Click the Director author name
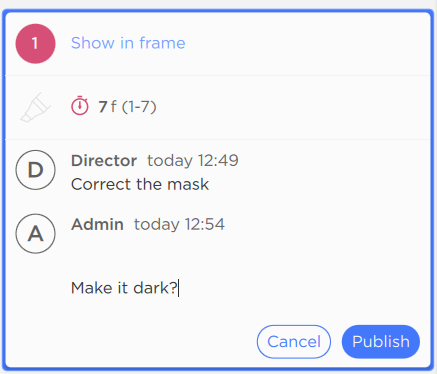 coord(104,161)
